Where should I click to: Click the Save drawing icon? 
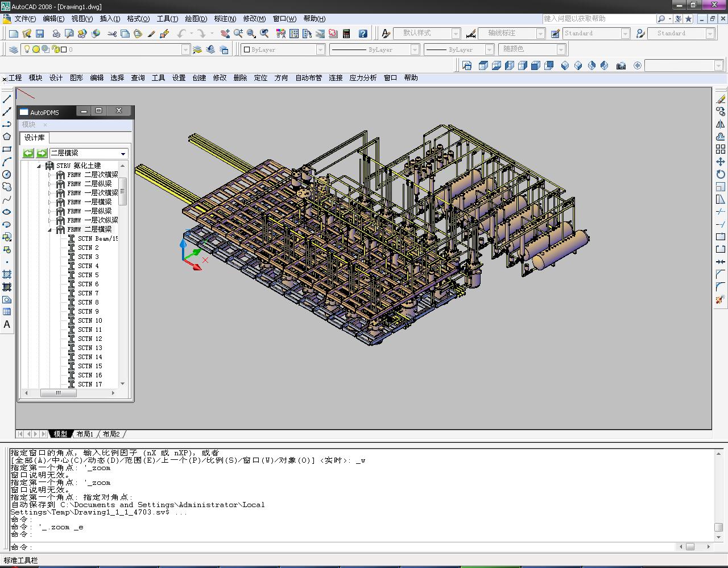coord(40,34)
